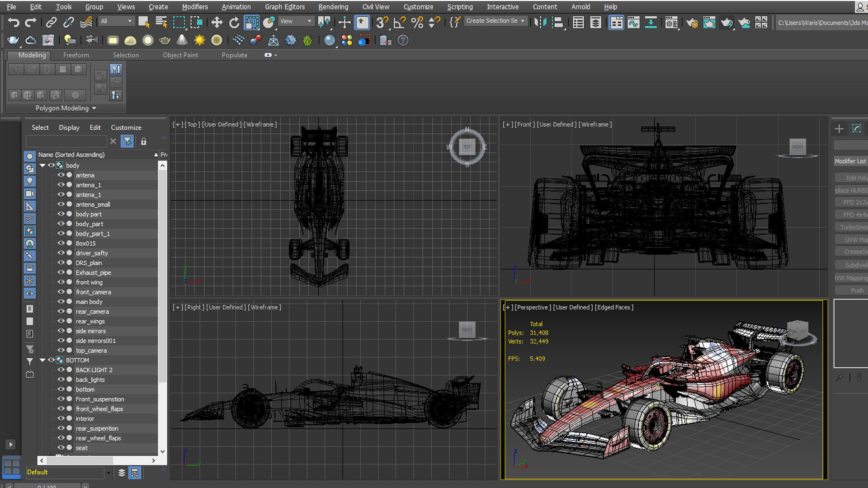The image size is (868, 488).
Task: Click the Rectangular Selection Region icon
Action: (x=179, y=22)
